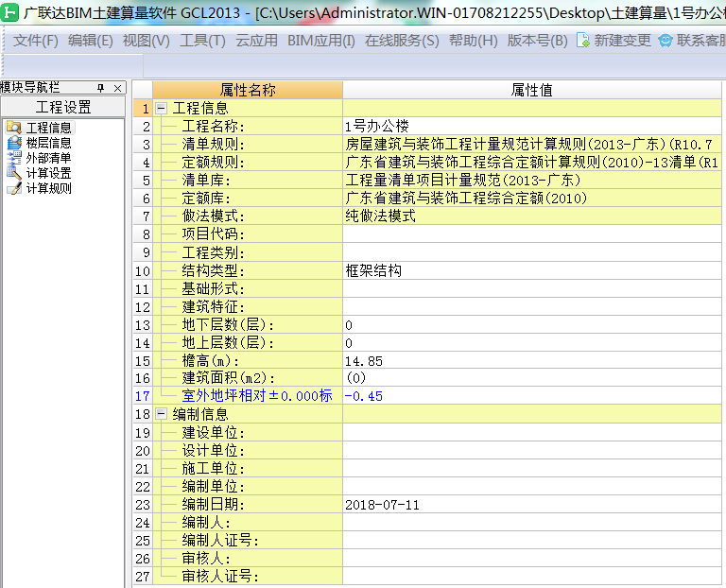Select 外部清单 in navigation list

point(48,158)
